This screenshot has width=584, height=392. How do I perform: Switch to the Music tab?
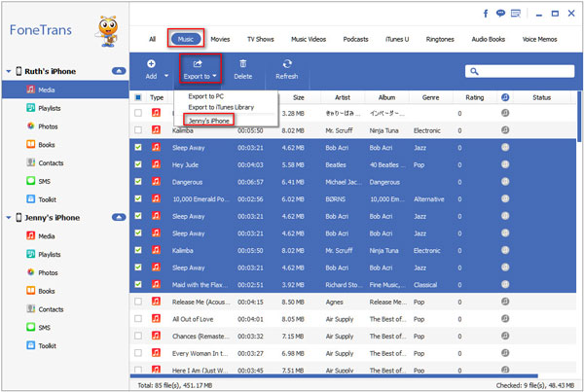click(186, 39)
